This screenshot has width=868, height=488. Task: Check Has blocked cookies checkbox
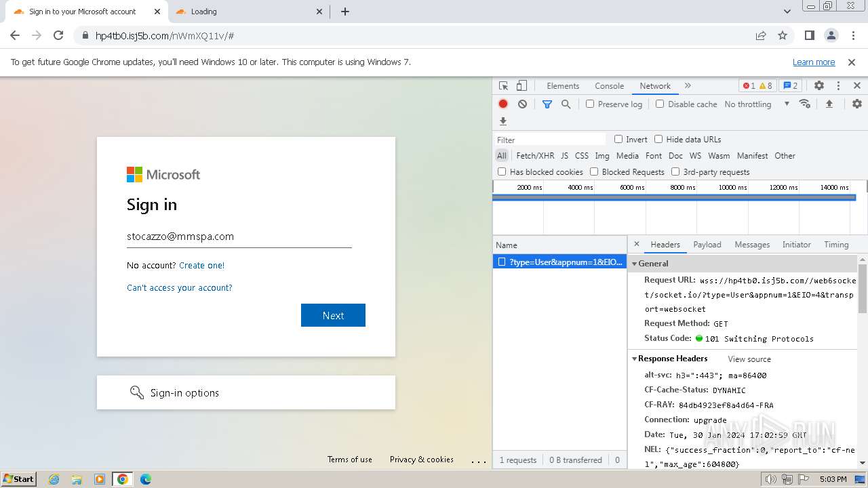(502, 172)
